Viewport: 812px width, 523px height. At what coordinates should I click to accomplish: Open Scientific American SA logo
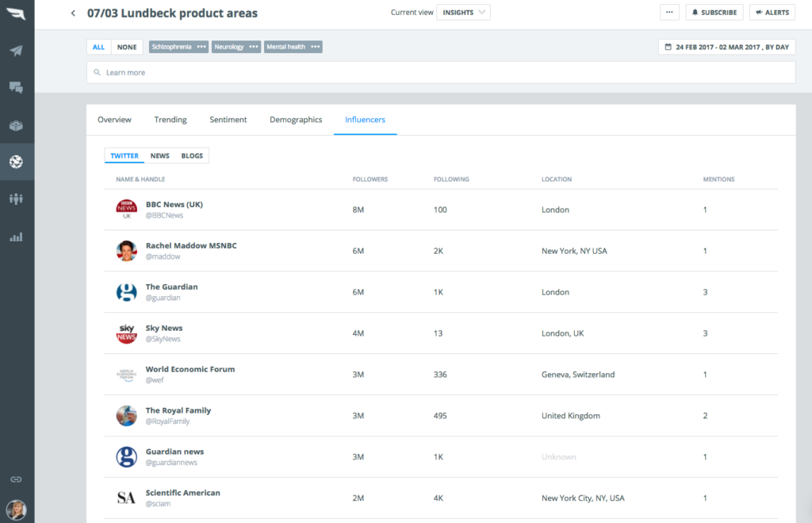tap(126, 498)
